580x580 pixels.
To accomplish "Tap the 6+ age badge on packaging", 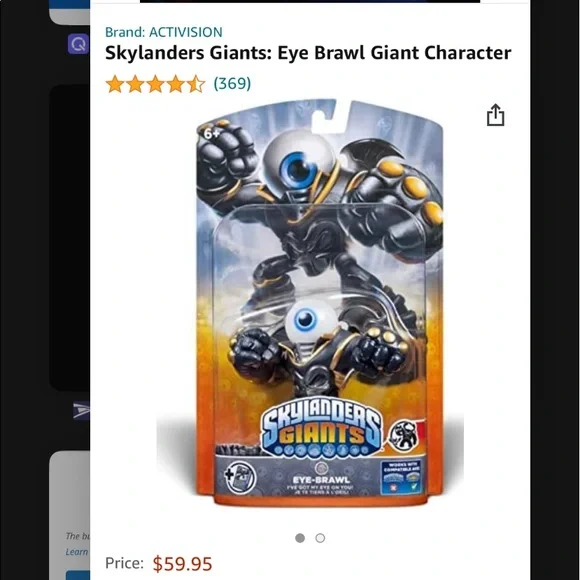I will (212, 134).
